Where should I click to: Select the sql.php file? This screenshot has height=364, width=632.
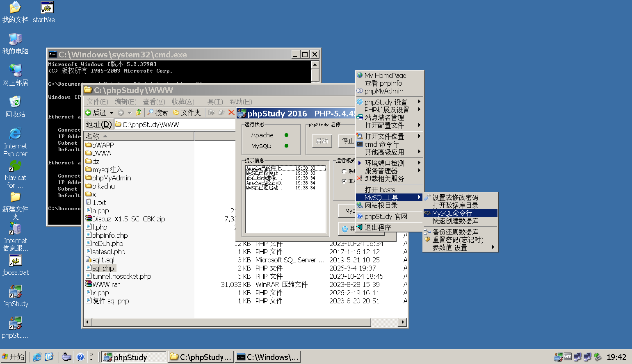click(100, 268)
